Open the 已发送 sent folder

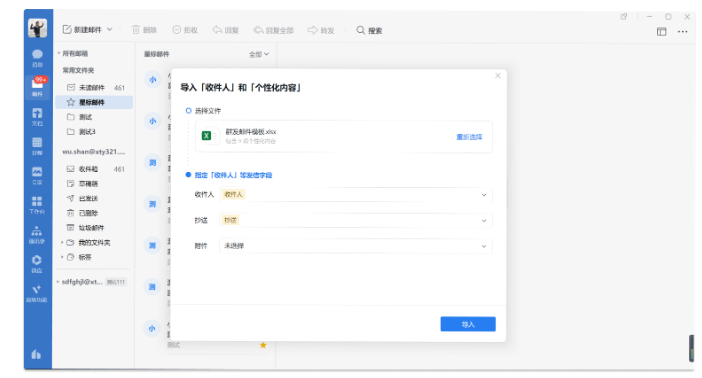[x=94, y=198]
